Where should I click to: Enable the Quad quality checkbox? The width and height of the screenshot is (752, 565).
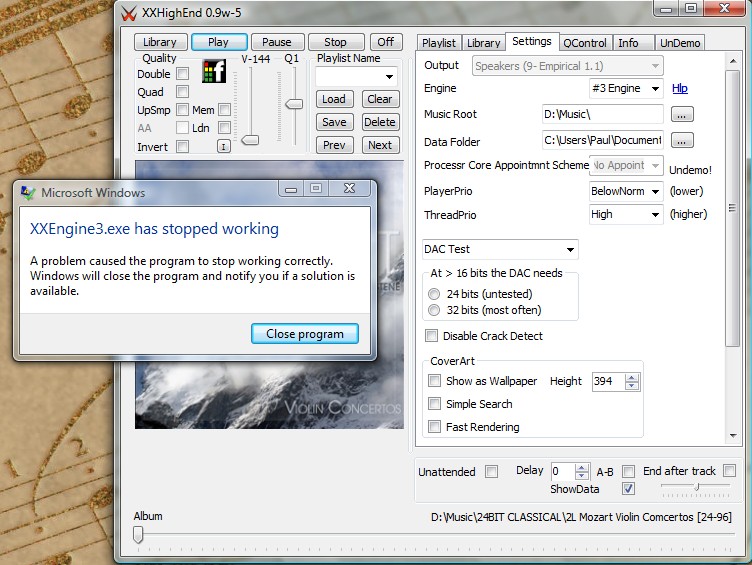tap(182, 91)
